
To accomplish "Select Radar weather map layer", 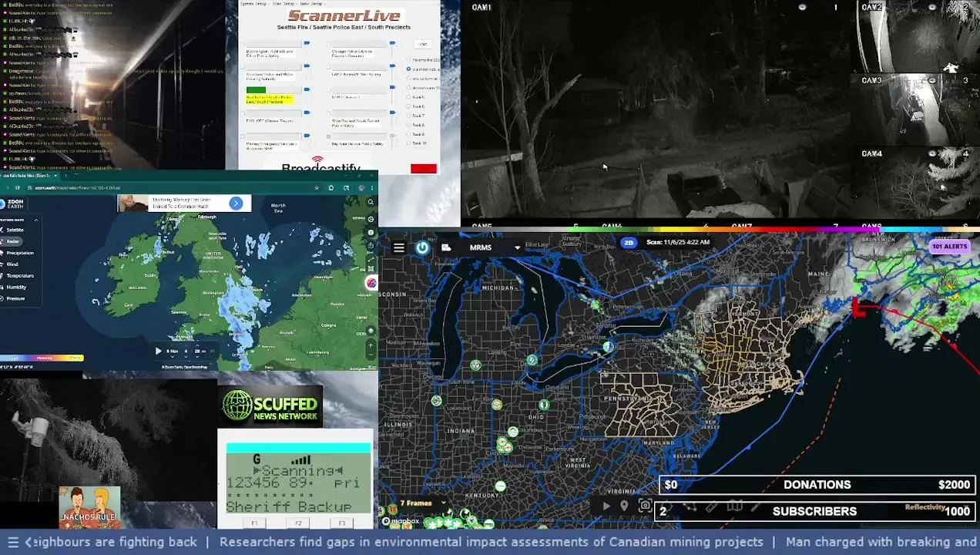I will (x=12, y=241).
